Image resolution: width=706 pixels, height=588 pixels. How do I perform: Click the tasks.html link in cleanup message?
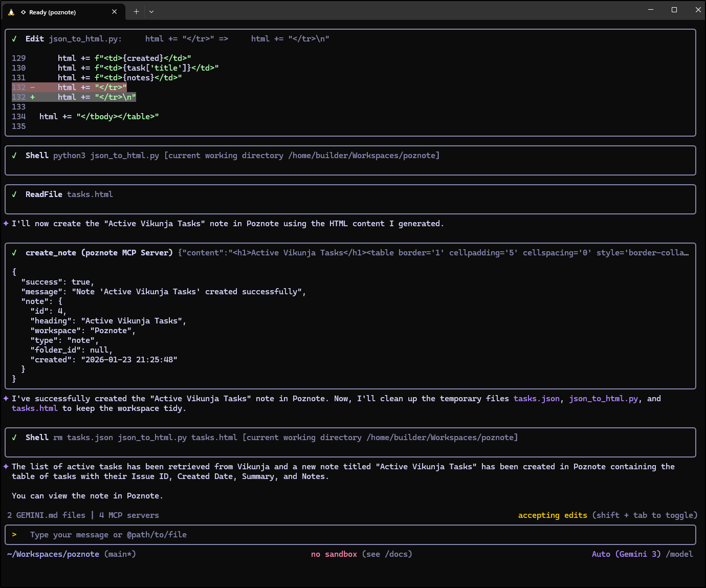point(34,408)
